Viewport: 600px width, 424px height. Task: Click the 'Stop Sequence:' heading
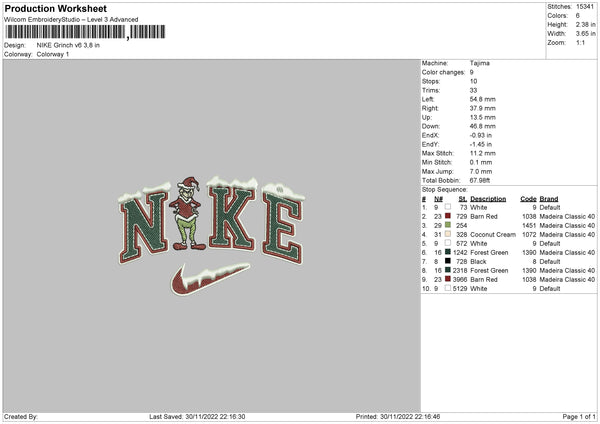click(x=444, y=189)
